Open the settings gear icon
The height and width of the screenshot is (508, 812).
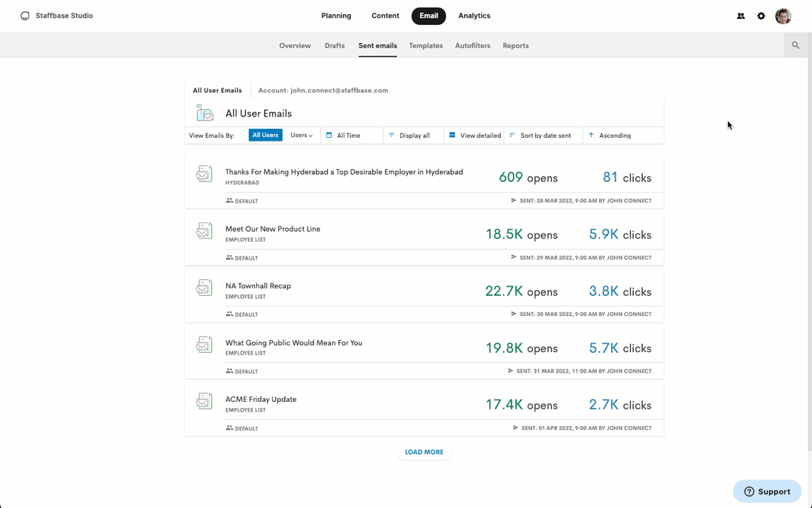click(761, 16)
